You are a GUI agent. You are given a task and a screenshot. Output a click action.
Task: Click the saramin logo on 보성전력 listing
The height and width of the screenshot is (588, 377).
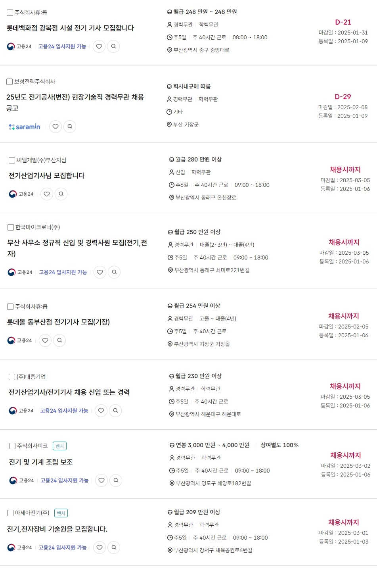pos(25,127)
